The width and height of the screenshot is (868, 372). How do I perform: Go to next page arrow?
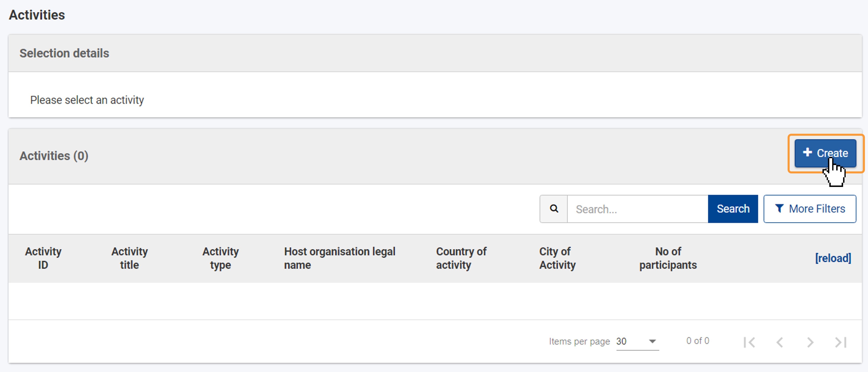point(810,342)
